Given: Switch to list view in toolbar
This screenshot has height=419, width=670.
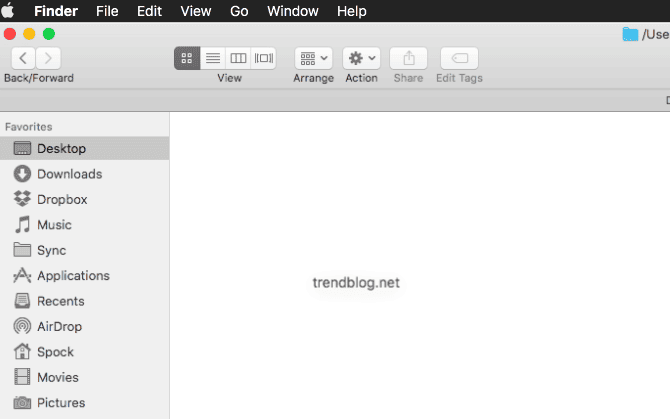Looking at the screenshot, I should [x=213, y=58].
